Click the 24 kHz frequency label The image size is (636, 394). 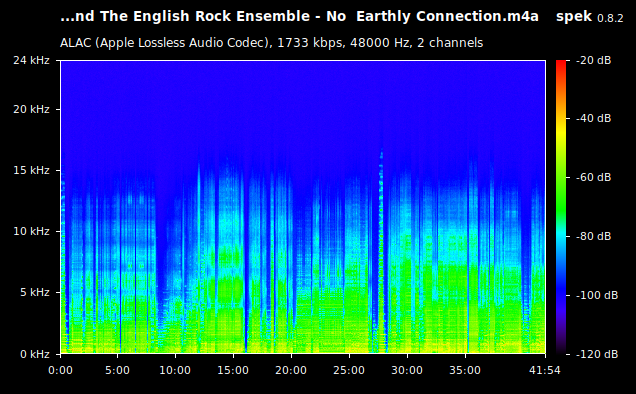click(31, 60)
